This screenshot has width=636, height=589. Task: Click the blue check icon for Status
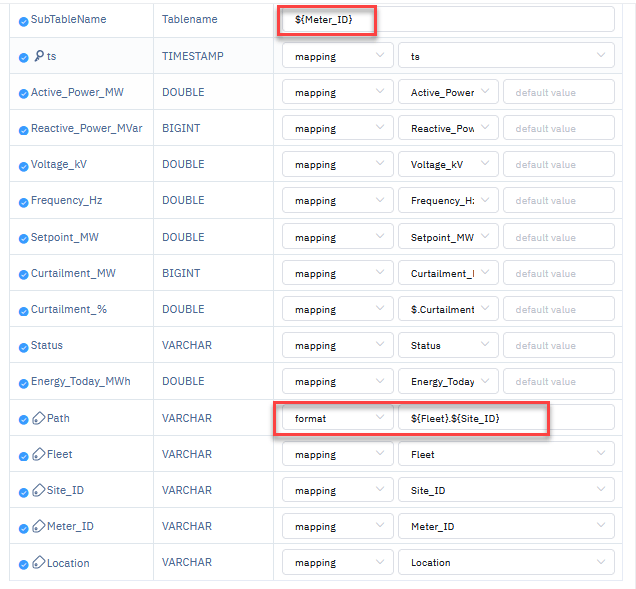tap(23, 346)
